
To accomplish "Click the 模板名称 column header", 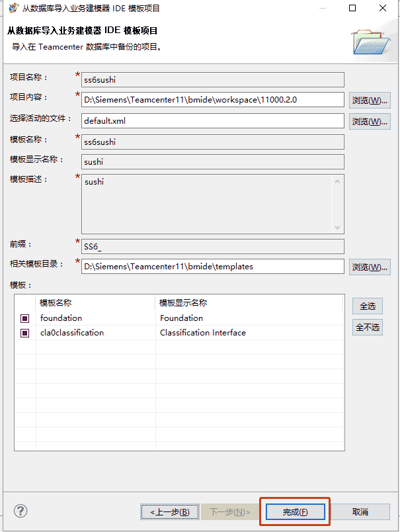I will [96, 302].
